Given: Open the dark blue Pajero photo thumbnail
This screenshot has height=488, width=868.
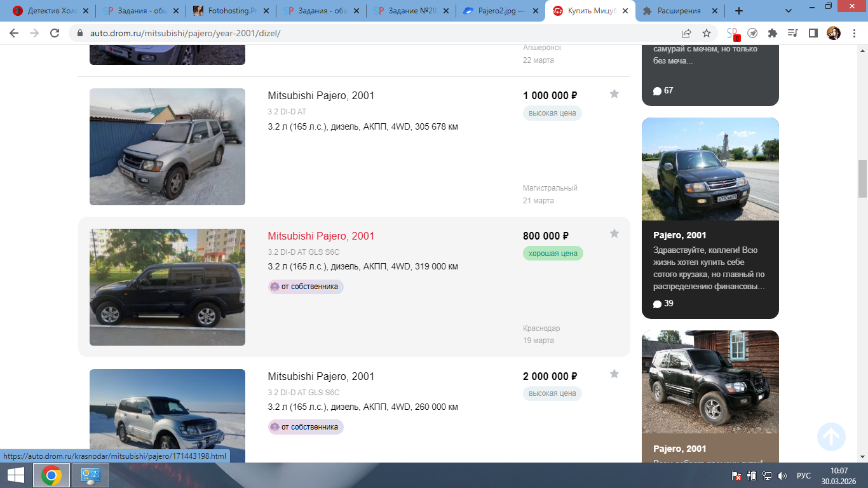Looking at the screenshot, I should pyautogui.click(x=167, y=287).
